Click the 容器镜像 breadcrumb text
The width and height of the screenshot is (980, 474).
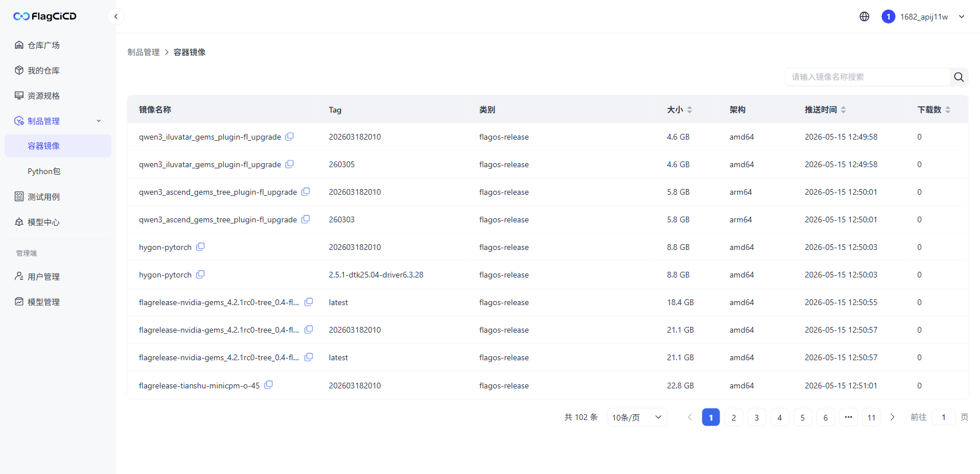pyautogui.click(x=189, y=52)
